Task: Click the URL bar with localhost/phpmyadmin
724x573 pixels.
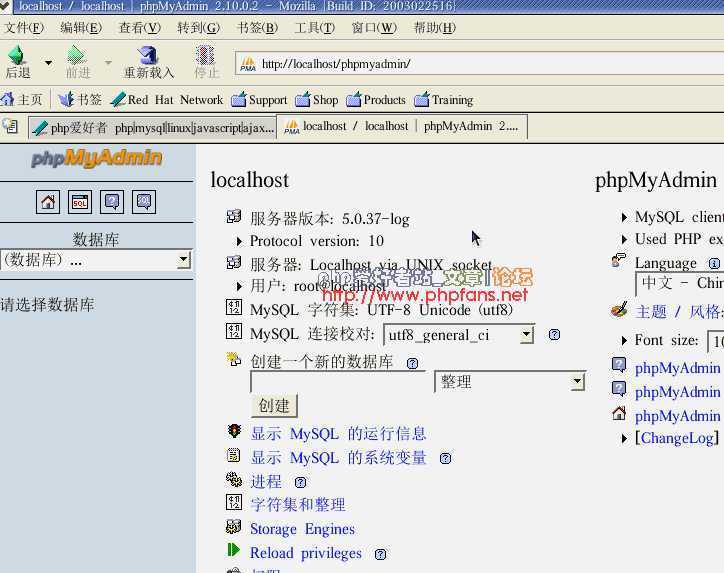Action: click(480, 64)
